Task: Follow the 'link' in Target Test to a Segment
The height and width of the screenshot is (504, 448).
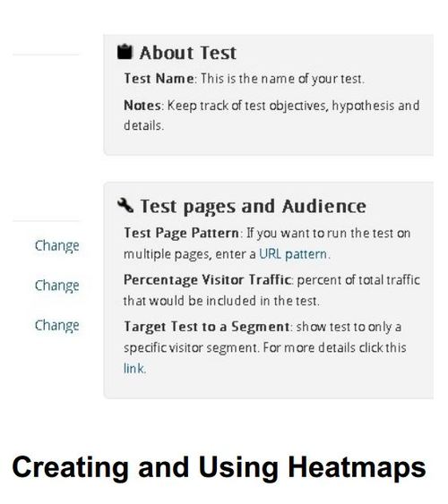Action: click(x=134, y=368)
